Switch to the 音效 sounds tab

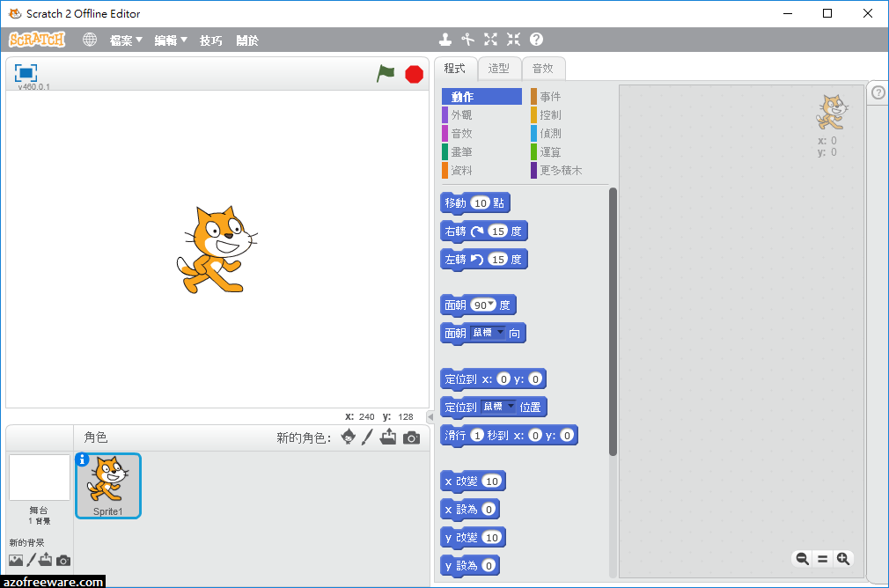tap(543, 69)
